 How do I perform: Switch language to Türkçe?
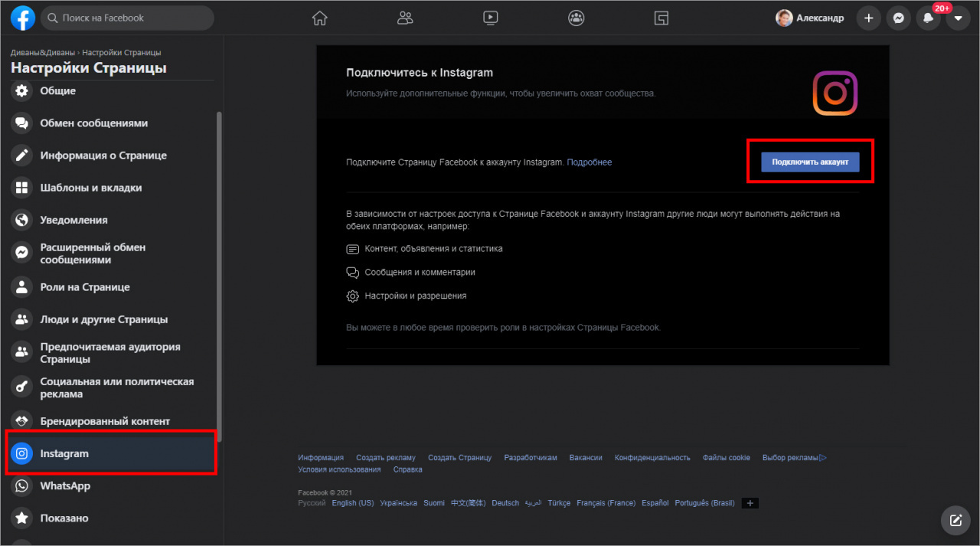[559, 503]
